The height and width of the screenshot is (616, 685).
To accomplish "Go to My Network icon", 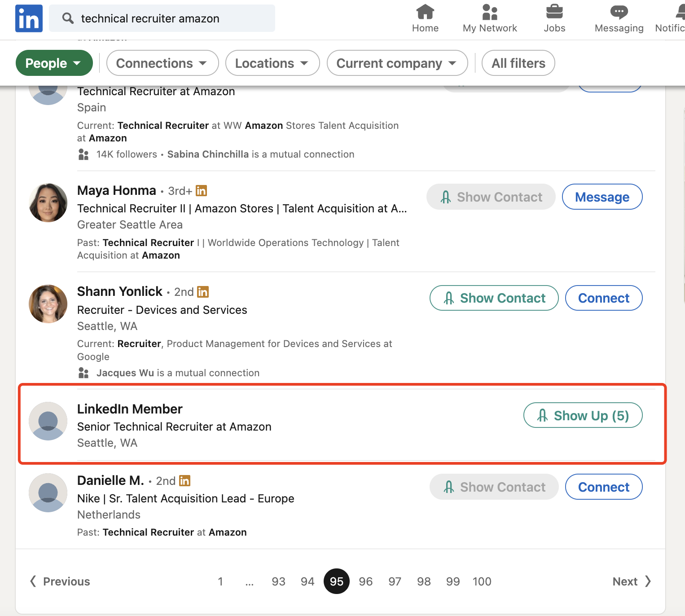I will point(489,12).
